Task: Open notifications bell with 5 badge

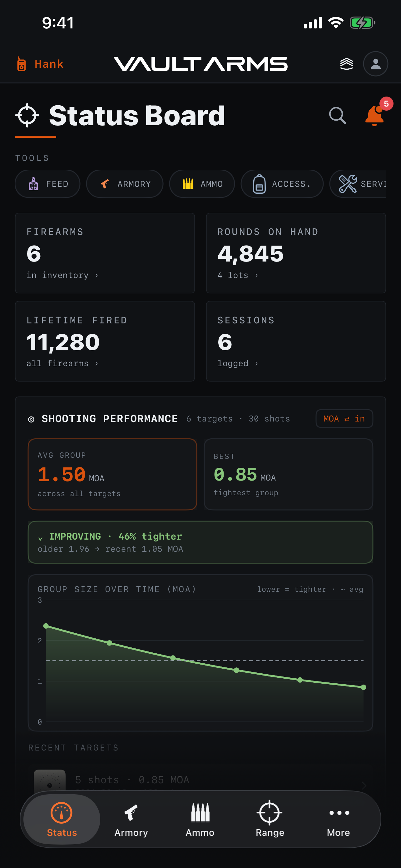Action: 374,116
